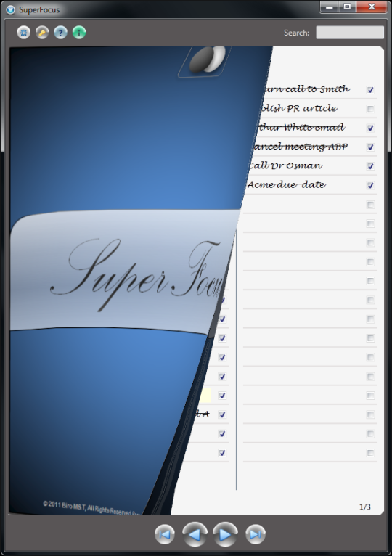Open settings with the blue gear icon
Screen dimensions: 392x556
click(x=24, y=33)
